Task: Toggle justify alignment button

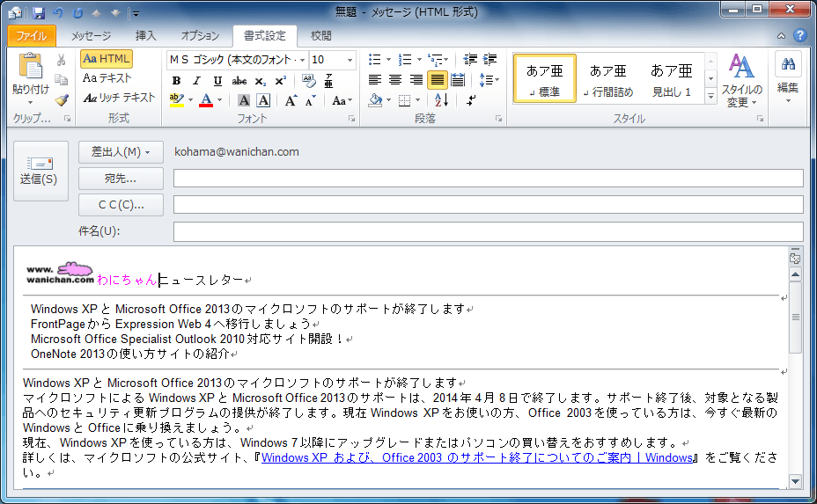Action: 438,80
